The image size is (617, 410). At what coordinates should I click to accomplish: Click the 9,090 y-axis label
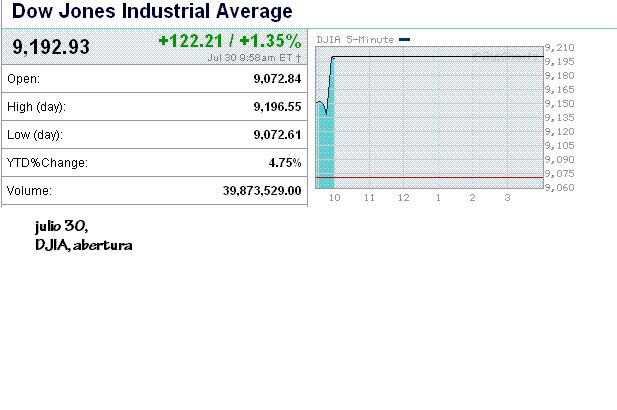tap(560, 159)
